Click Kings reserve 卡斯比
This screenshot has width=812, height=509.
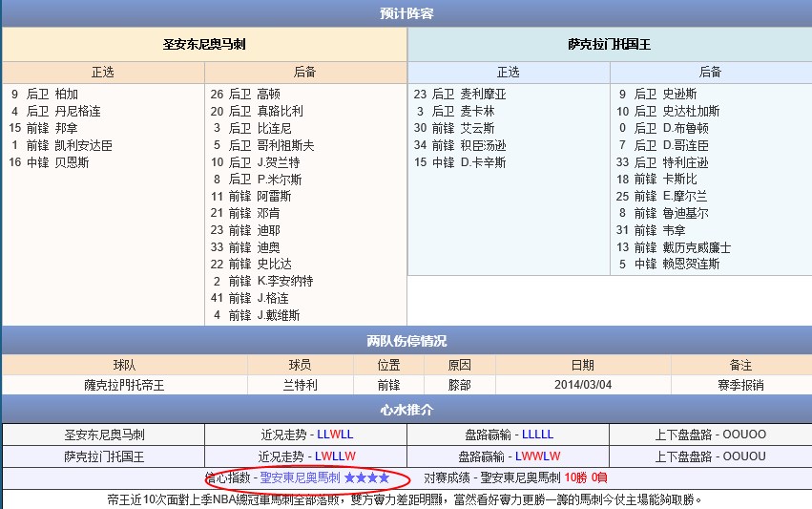coord(680,179)
